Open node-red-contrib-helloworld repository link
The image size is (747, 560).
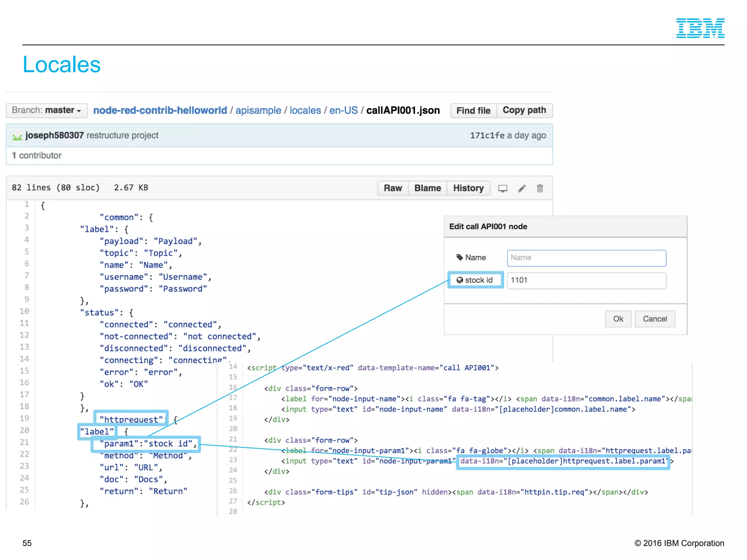click(x=160, y=110)
